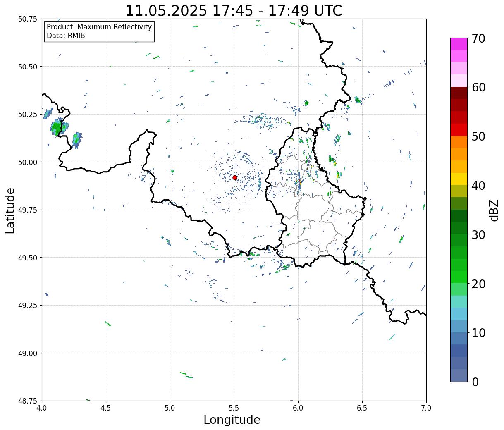Click the 6.5 longitude tick label
Viewport: 504px width, 430px height.
coord(362,408)
